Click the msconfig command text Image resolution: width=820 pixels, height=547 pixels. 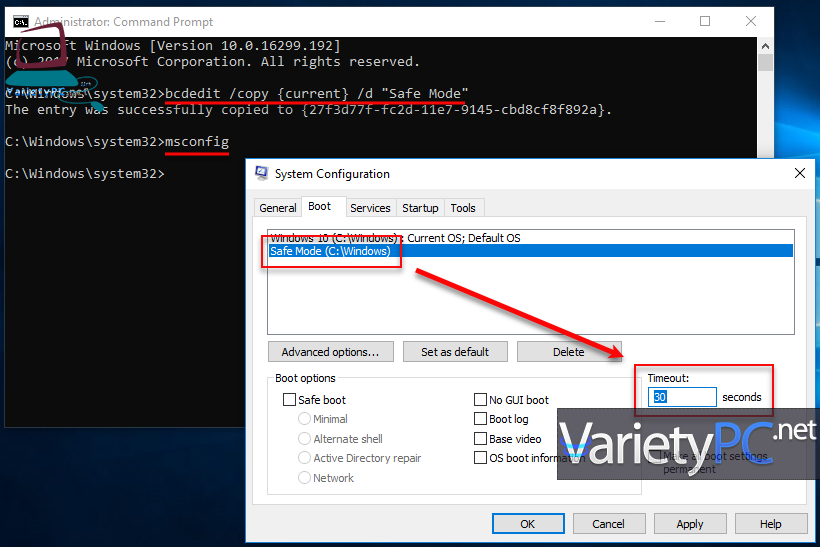click(x=197, y=142)
